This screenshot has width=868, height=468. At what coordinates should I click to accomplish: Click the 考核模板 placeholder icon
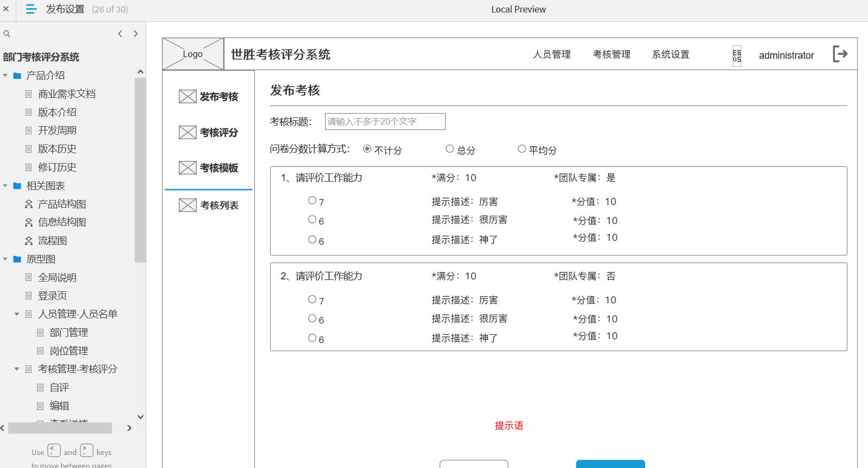click(x=188, y=167)
